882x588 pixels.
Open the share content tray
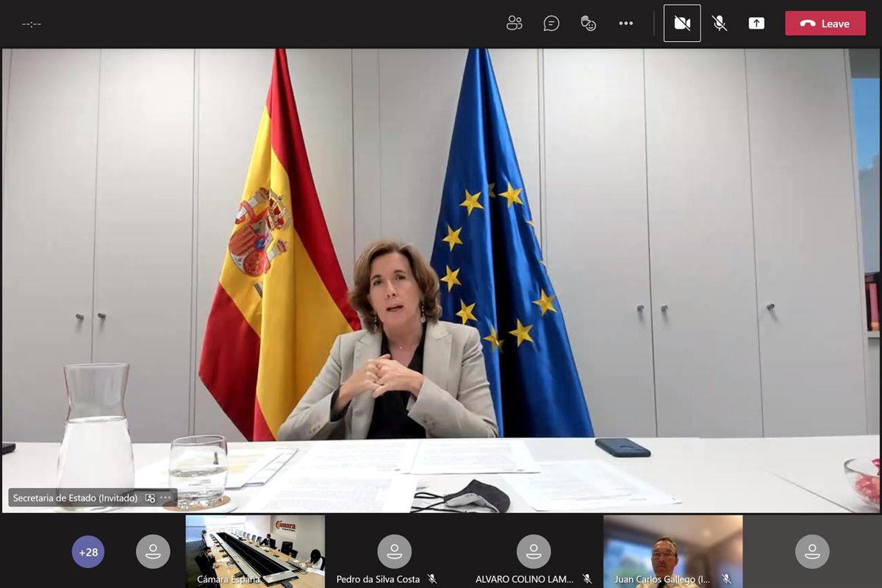point(756,24)
